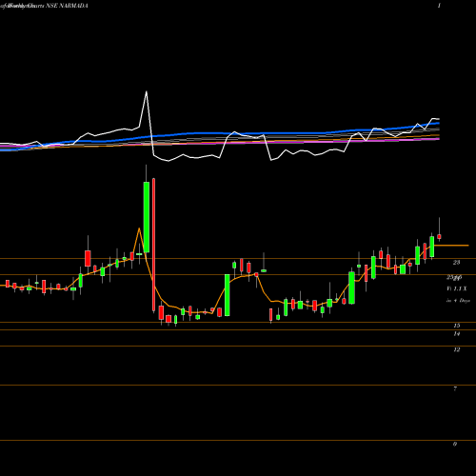Click the tallest green candlestick
The width and height of the screenshot is (476, 476).
click(147, 217)
